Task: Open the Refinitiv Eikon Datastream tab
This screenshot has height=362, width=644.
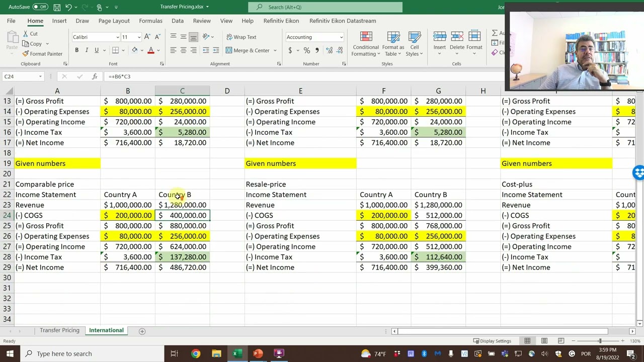Action: 343,21
